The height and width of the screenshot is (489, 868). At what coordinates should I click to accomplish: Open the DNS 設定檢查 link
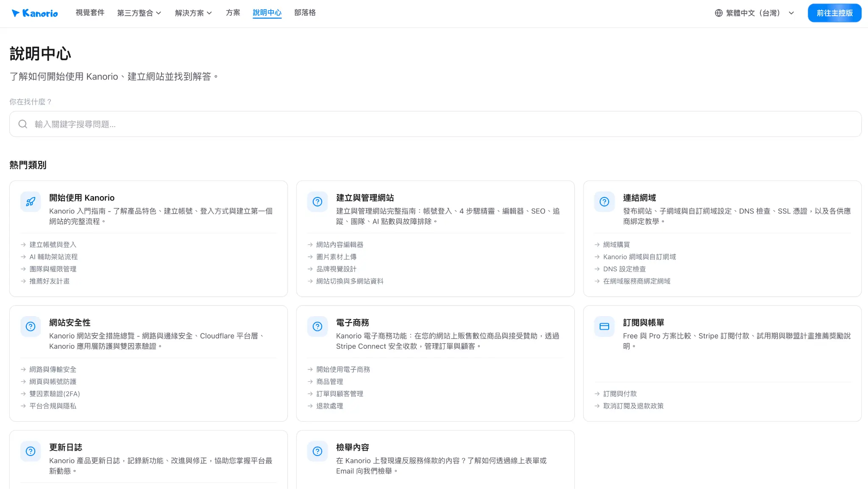624,269
